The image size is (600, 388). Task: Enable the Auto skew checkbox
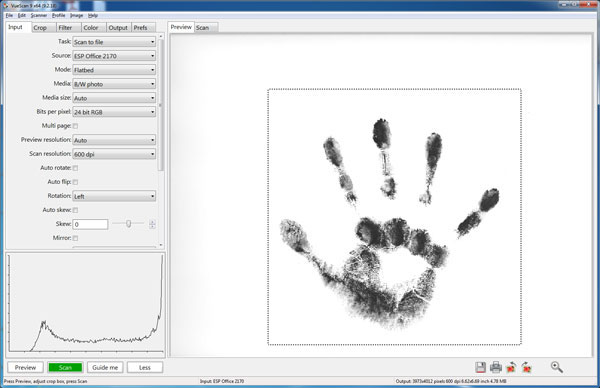75,210
